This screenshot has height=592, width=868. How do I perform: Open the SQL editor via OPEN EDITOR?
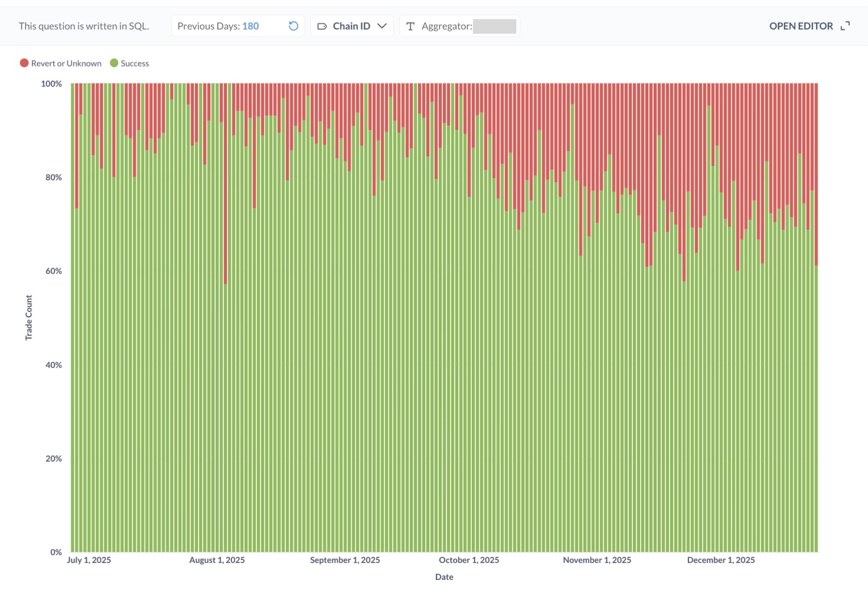tap(801, 26)
